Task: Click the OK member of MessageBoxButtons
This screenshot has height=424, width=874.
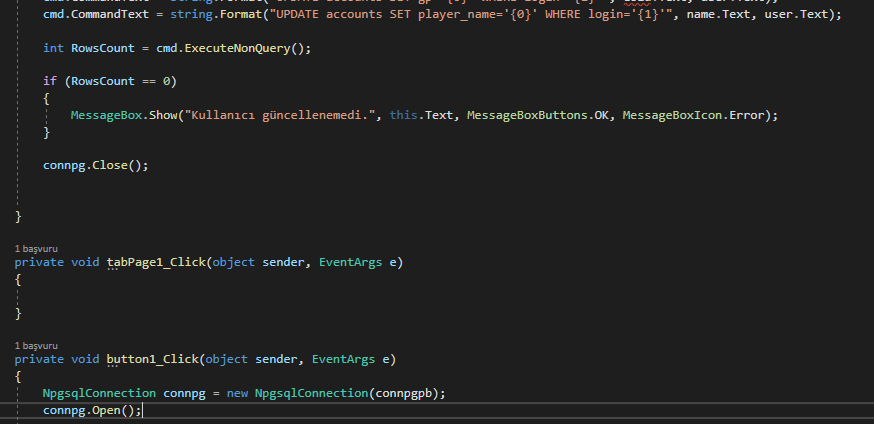Action: click(x=601, y=115)
